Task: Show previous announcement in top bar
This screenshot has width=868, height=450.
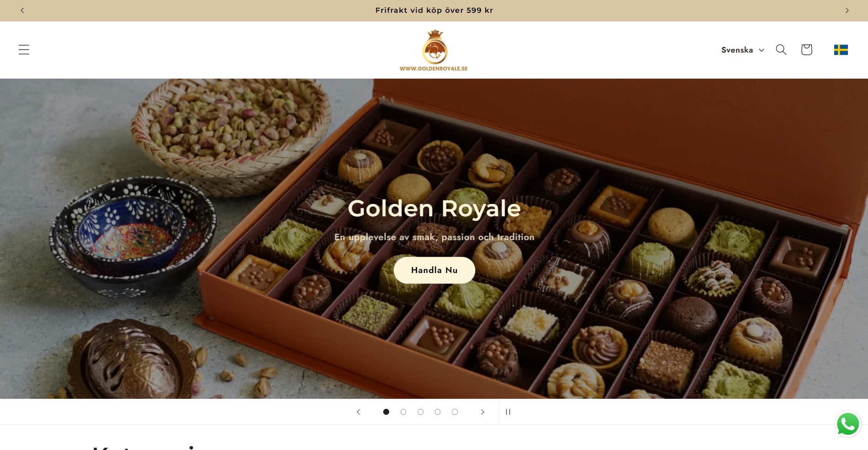Action: click(22, 10)
